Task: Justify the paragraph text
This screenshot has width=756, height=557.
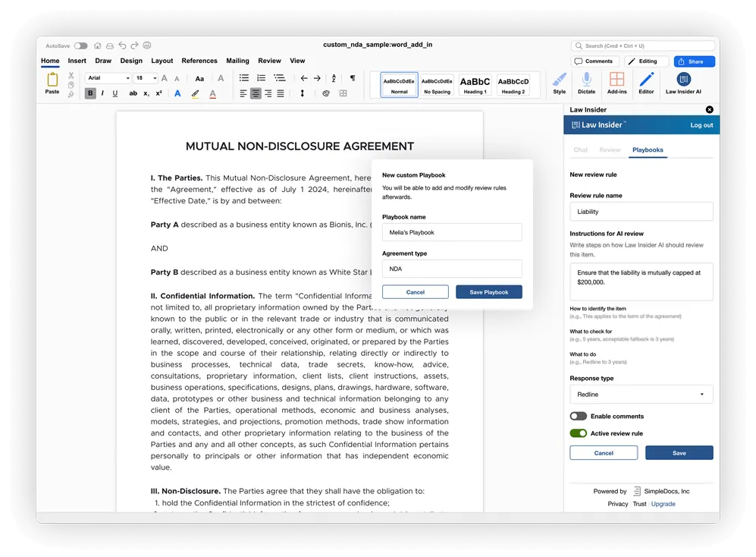Action: (x=280, y=93)
